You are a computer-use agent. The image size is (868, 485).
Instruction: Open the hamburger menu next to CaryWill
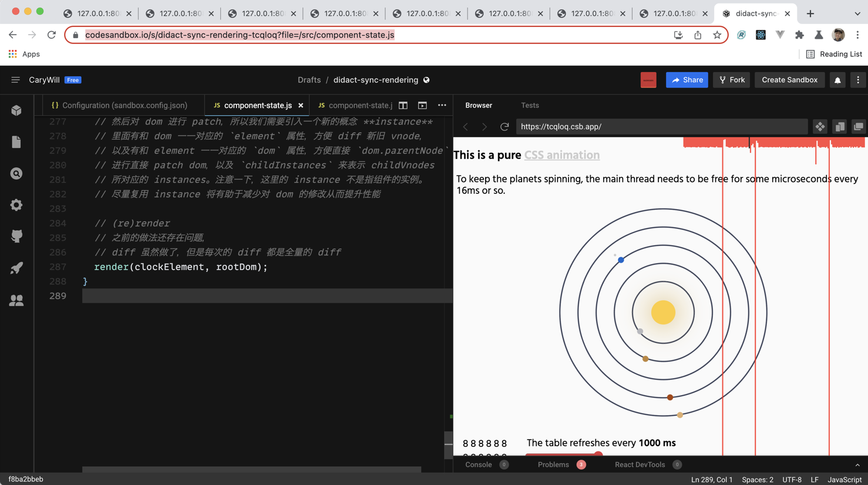tap(16, 80)
